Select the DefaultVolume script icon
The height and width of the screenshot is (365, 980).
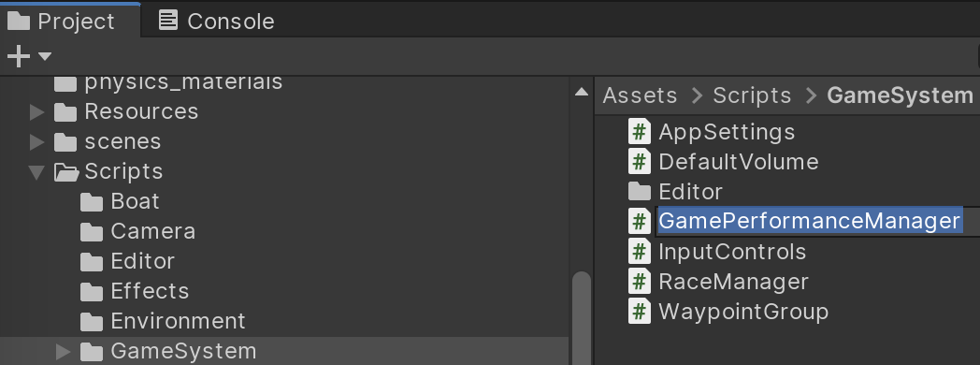(639, 162)
